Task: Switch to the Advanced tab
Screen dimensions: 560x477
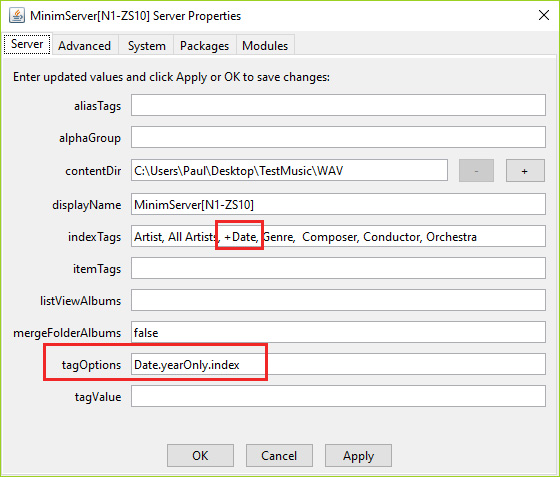Action: (84, 45)
